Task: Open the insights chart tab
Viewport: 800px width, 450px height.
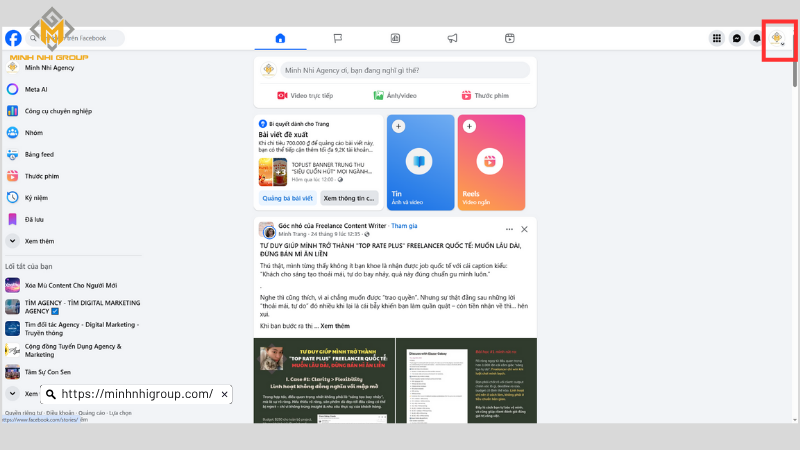Action: coord(395,38)
